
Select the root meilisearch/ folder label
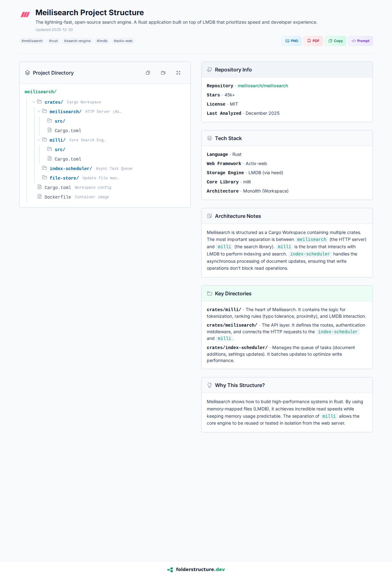(x=40, y=92)
